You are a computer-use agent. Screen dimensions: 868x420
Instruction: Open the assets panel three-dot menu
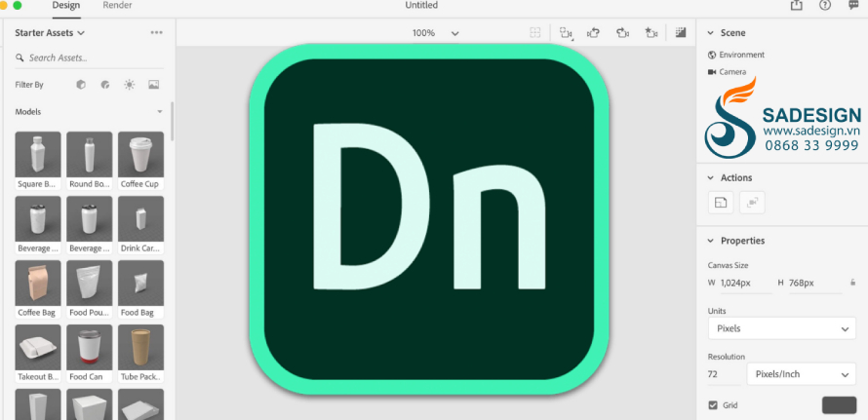[x=157, y=33]
